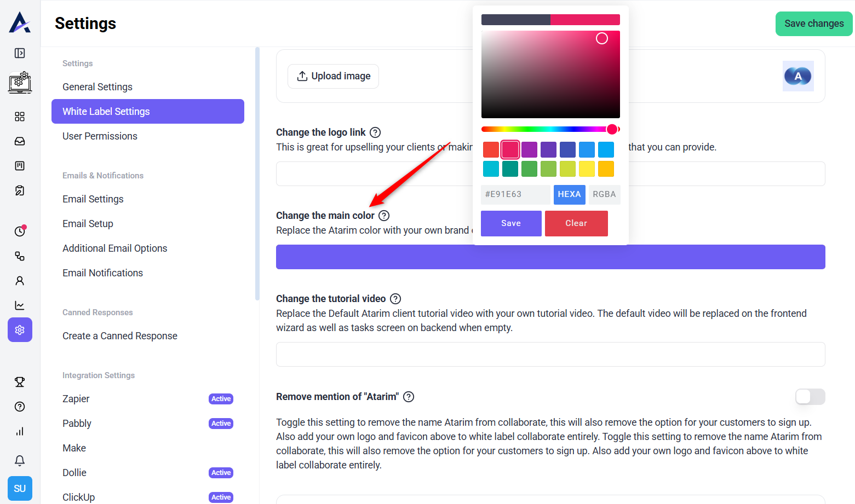Screen dimensions: 855x504
Task: Toggle the Remove mention of Atarim switch
Action: click(810, 397)
